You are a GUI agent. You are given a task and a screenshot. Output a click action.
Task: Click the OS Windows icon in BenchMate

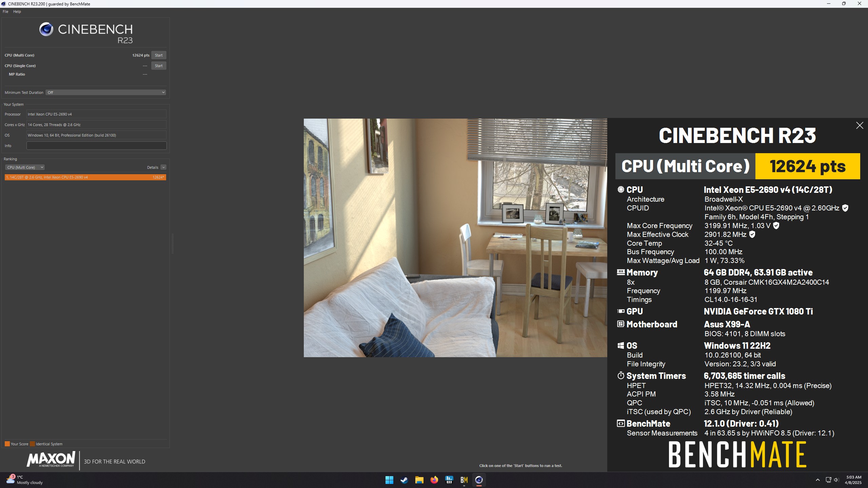[x=620, y=346]
